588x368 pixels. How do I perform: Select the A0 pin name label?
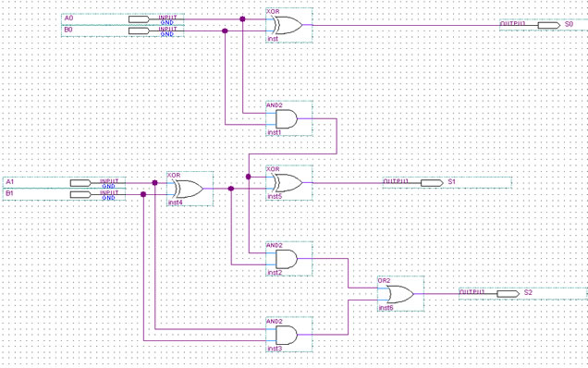pyautogui.click(x=68, y=18)
